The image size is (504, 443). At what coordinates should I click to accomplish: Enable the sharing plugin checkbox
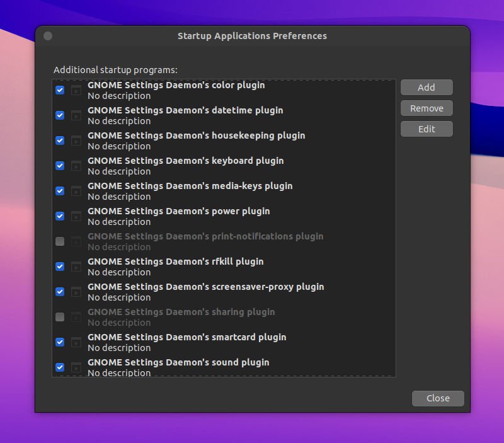60,317
